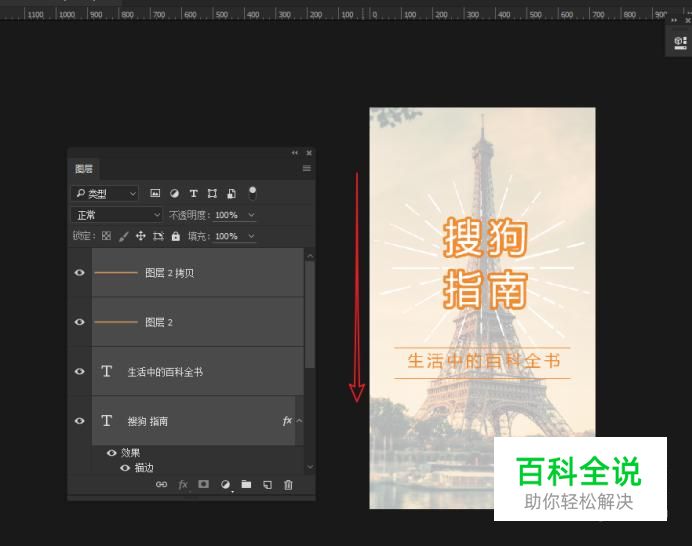Click opacity 100% value field
Viewport: 692px width, 546px height.
pos(226,215)
